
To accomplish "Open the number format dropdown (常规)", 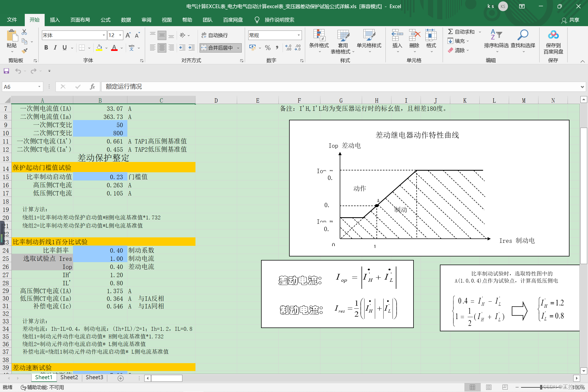I will click(299, 35).
